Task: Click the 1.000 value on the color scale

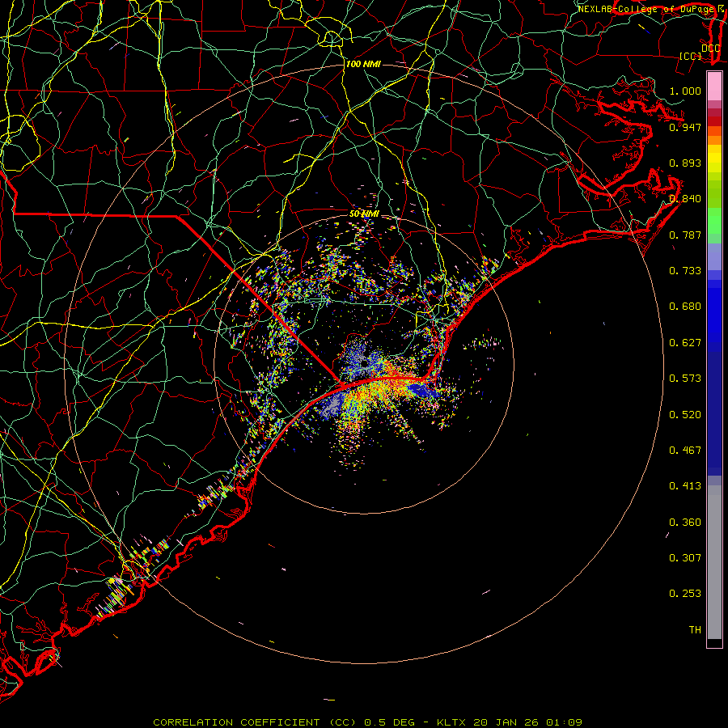Action: [685, 91]
